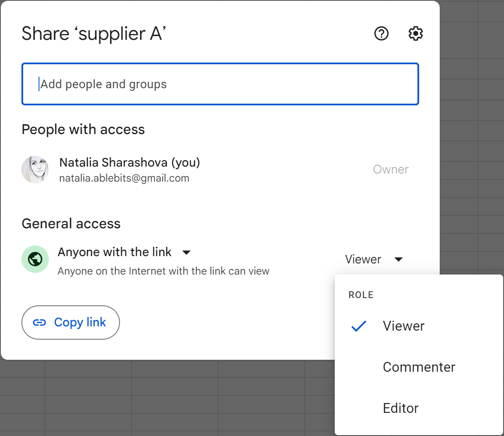This screenshot has height=436, width=504.
Task: Open the Viewer role dropdown
Action: (374, 259)
